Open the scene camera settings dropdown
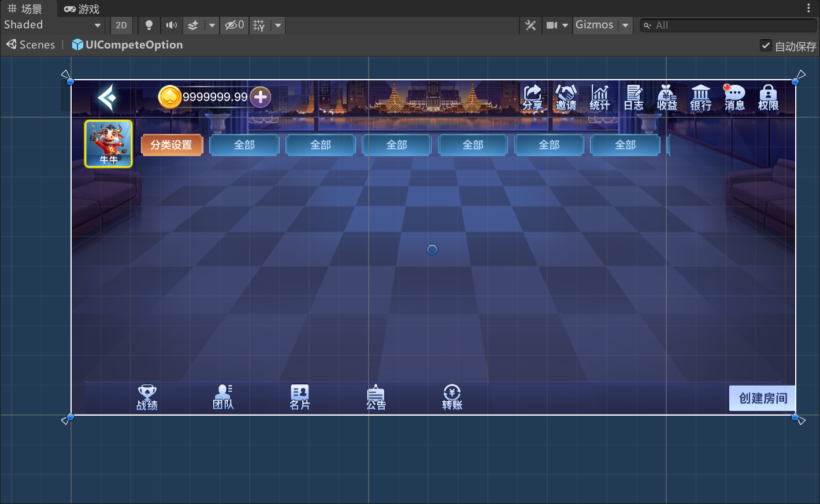The image size is (820, 504). click(x=557, y=25)
